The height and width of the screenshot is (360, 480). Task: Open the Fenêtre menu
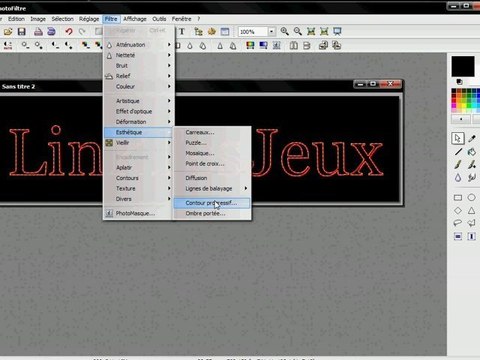pos(181,19)
